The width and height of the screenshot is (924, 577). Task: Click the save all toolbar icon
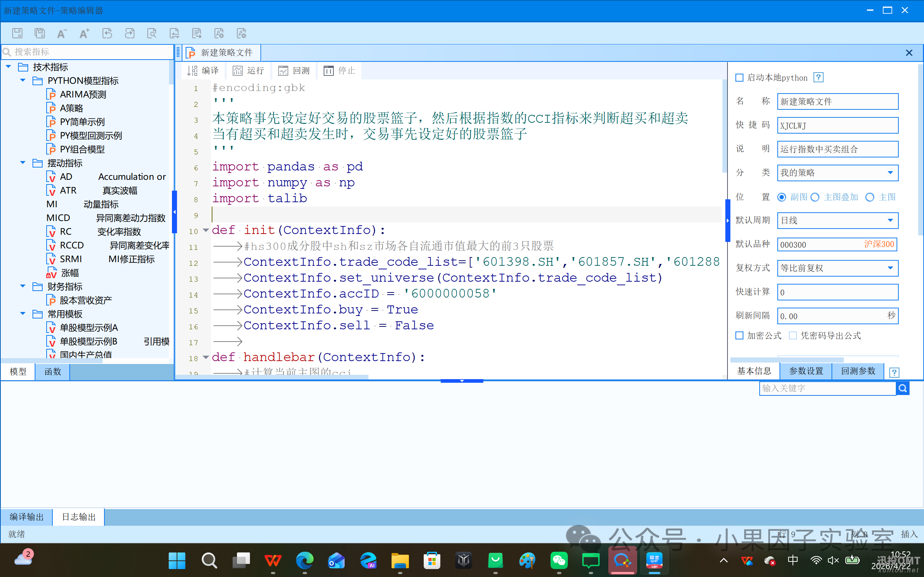click(x=40, y=33)
